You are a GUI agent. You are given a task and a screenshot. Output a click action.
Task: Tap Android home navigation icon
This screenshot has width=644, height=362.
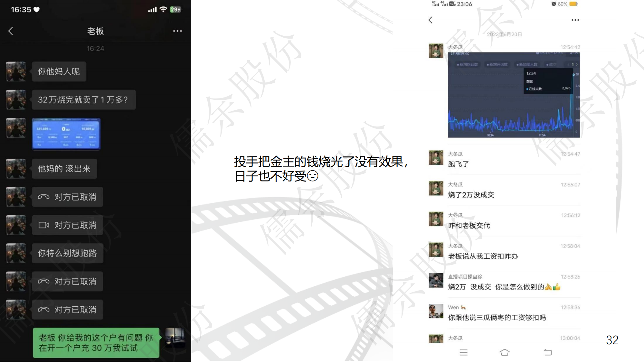pyautogui.click(x=505, y=352)
